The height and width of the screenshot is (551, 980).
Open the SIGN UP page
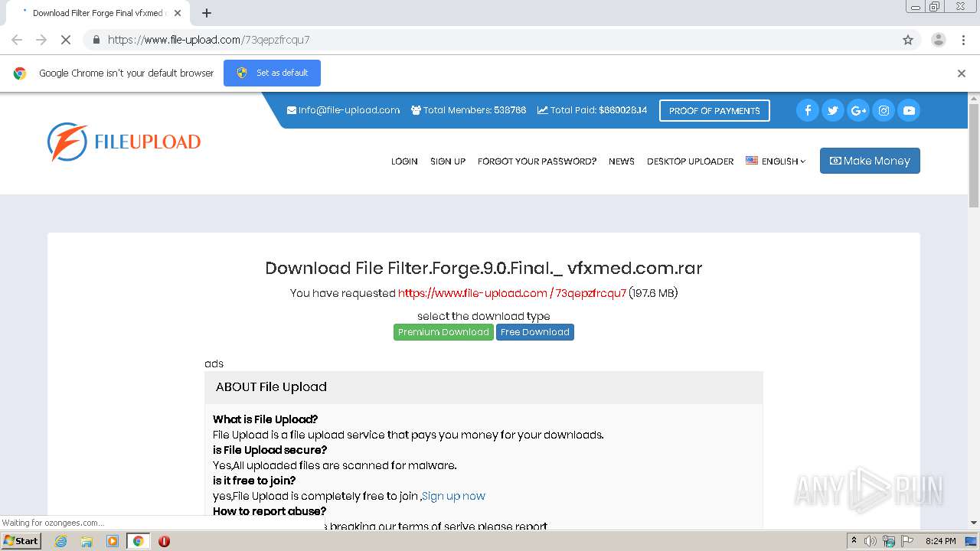[448, 161]
